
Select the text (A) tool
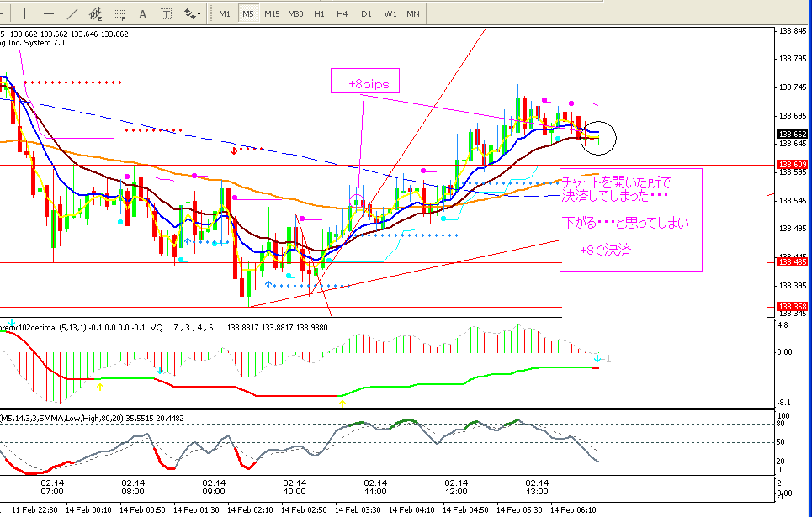point(143,14)
